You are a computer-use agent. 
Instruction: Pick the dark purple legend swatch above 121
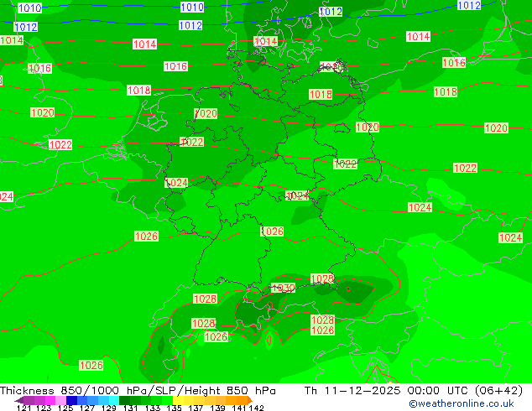tap(29, 400)
